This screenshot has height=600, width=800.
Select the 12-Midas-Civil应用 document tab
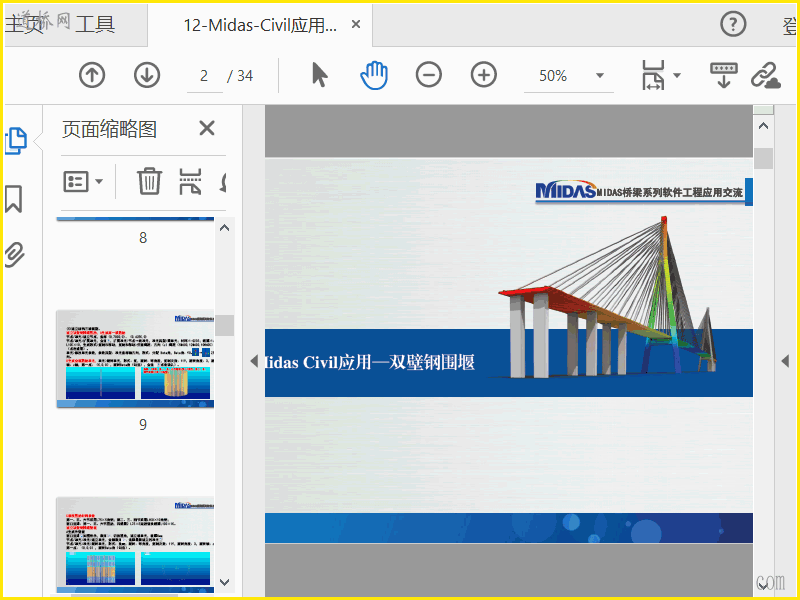click(x=260, y=25)
